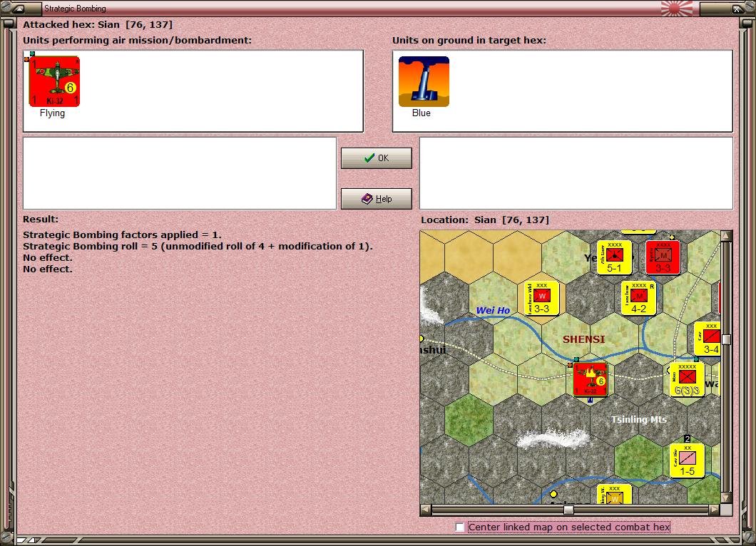This screenshot has height=546, width=756.
Task: Select the Ki-32 bomber unit counter
Action: [x=54, y=81]
